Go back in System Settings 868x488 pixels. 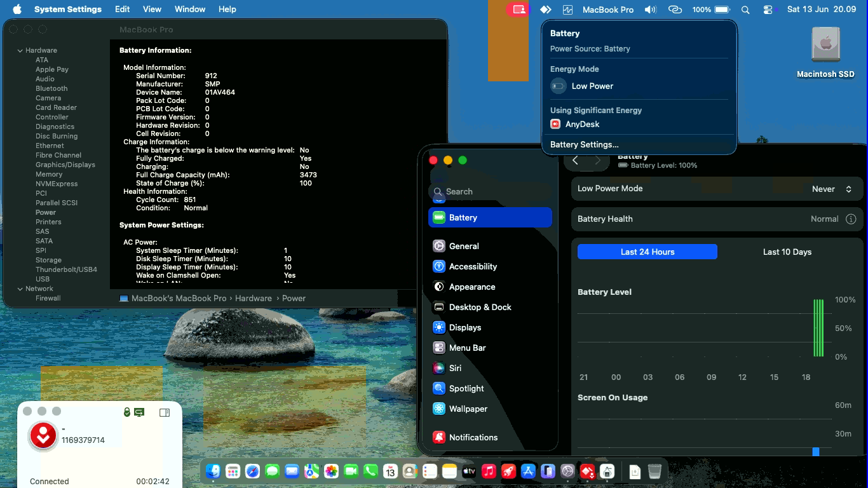[x=575, y=161]
